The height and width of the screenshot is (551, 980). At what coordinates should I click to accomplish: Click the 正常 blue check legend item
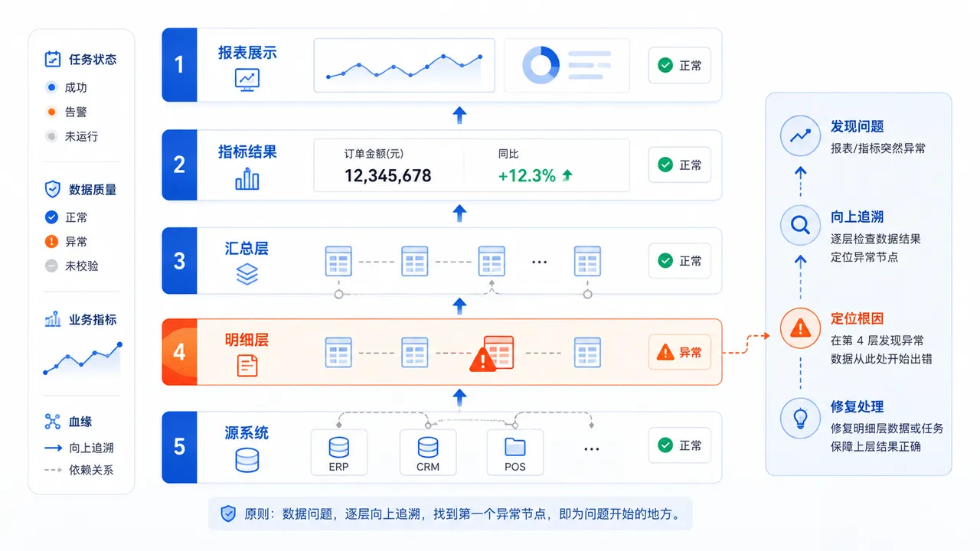[67, 217]
